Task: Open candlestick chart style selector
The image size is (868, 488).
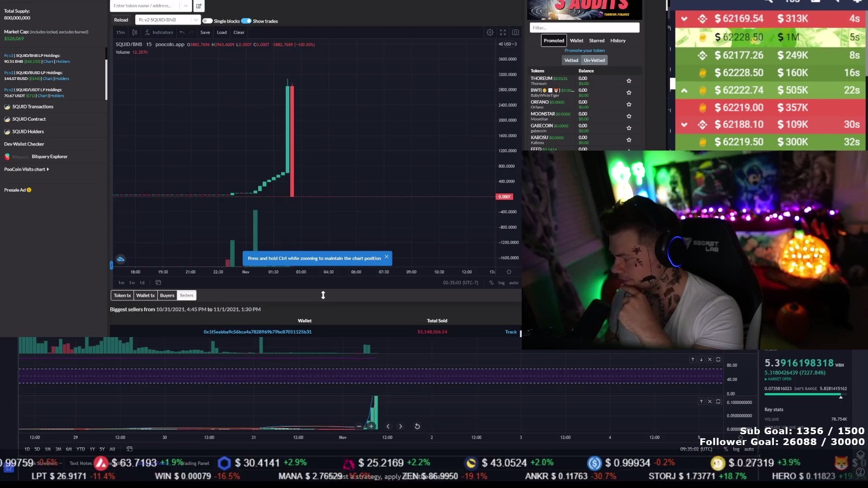Action: (134, 33)
